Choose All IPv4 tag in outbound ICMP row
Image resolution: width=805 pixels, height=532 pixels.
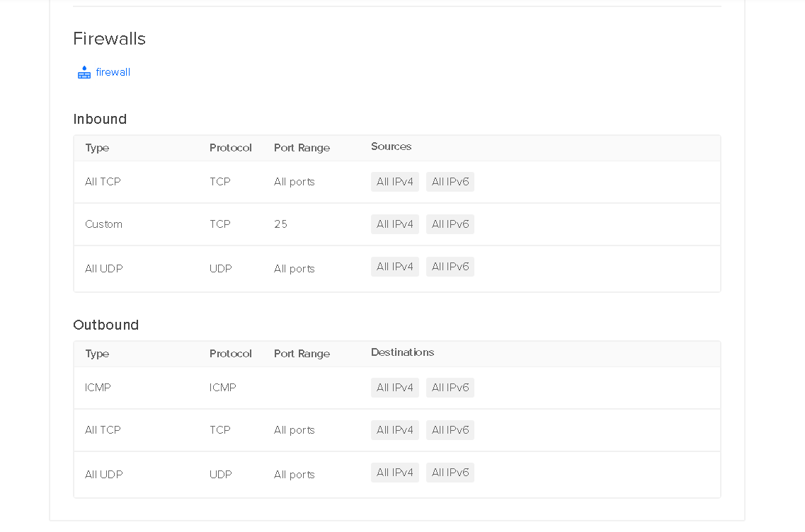coord(395,388)
